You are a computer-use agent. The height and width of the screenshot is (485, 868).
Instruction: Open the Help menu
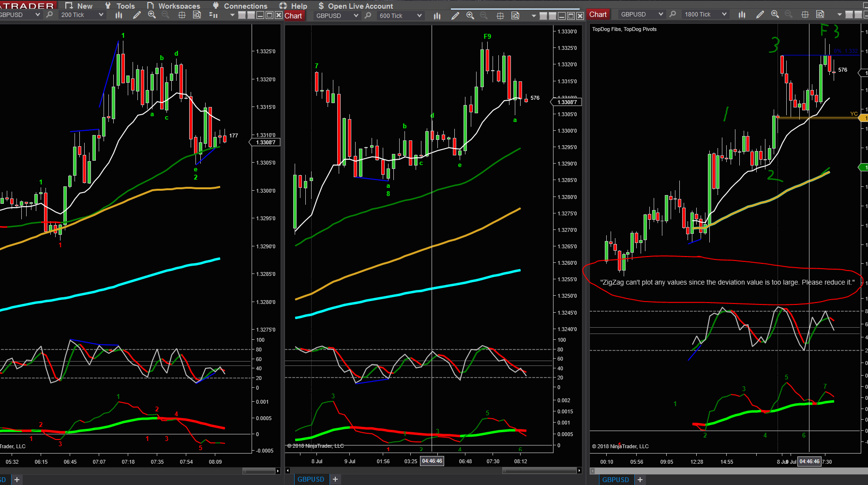click(x=294, y=6)
